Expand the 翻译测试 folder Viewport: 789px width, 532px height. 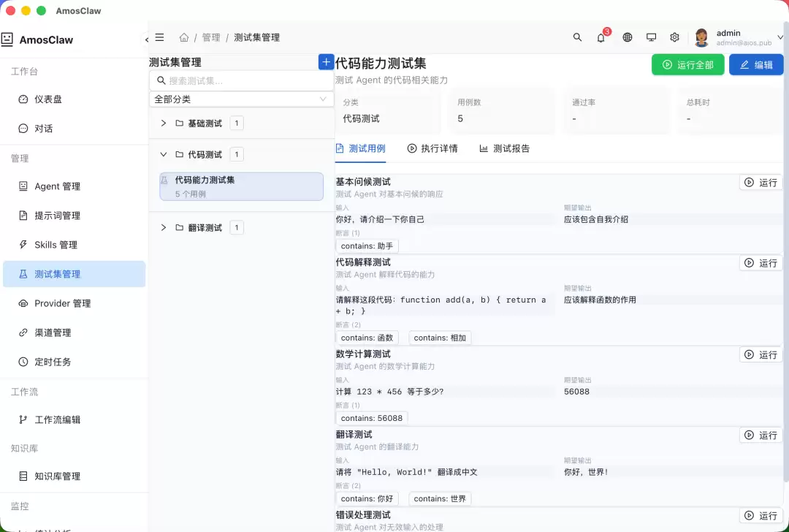[164, 227]
